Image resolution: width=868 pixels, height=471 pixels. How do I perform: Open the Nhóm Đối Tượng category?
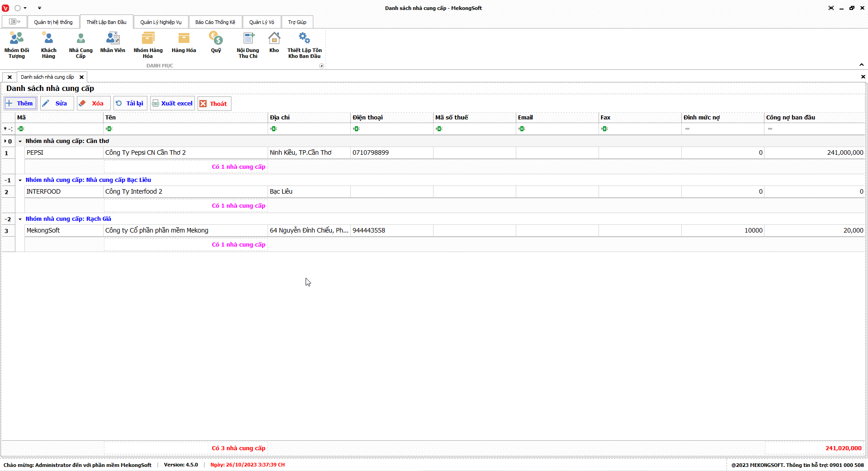point(17,45)
